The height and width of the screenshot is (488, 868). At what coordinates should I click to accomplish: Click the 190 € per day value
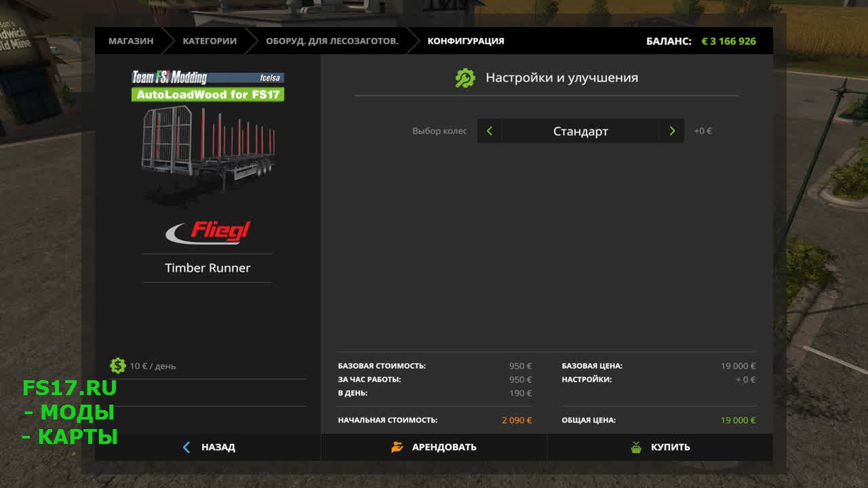tap(520, 393)
